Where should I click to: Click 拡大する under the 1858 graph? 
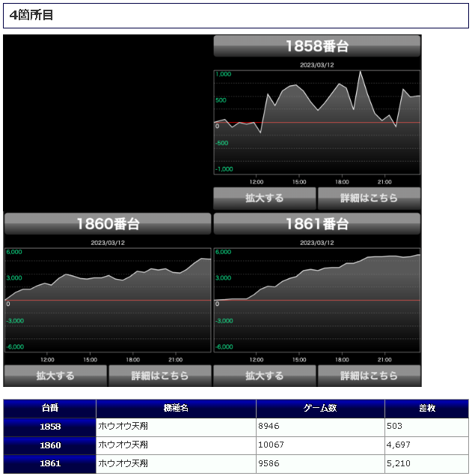tap(265, 198)
